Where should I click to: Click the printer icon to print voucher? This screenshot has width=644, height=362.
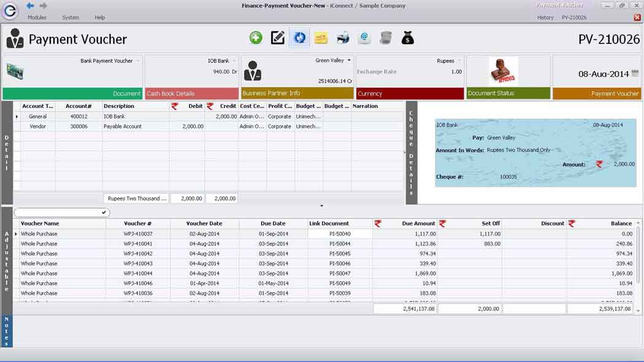pos(343,38)
